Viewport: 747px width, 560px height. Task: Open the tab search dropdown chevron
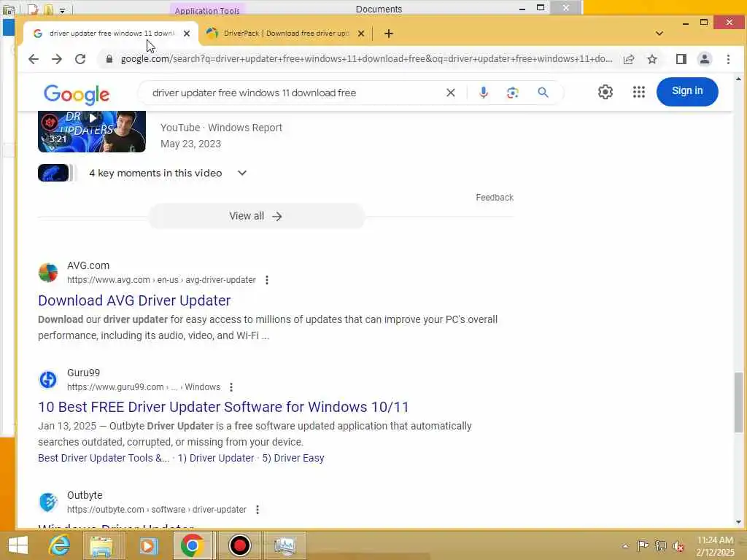659,34
